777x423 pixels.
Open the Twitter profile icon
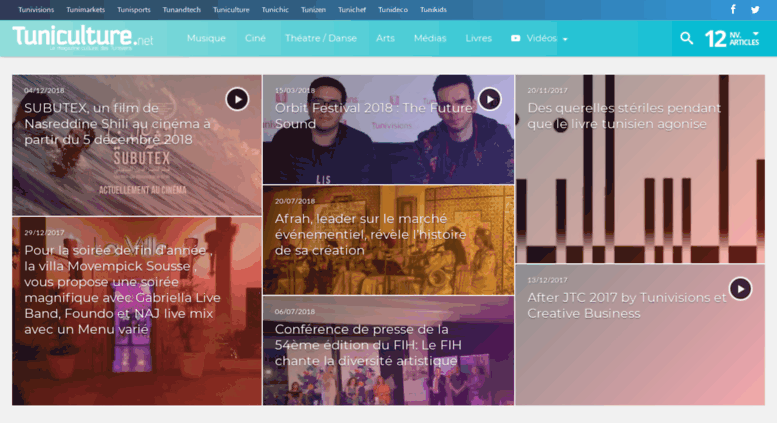coord(755,9)
